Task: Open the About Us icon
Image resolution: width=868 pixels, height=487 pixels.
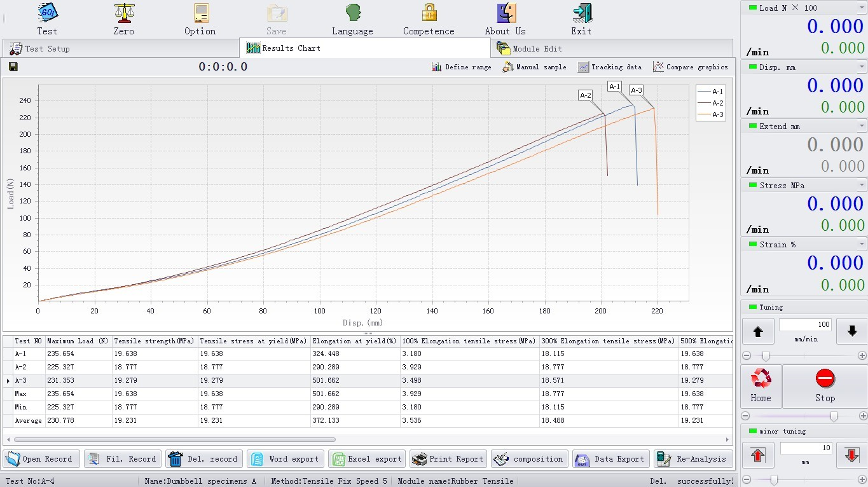Action: tap(506, 13)
